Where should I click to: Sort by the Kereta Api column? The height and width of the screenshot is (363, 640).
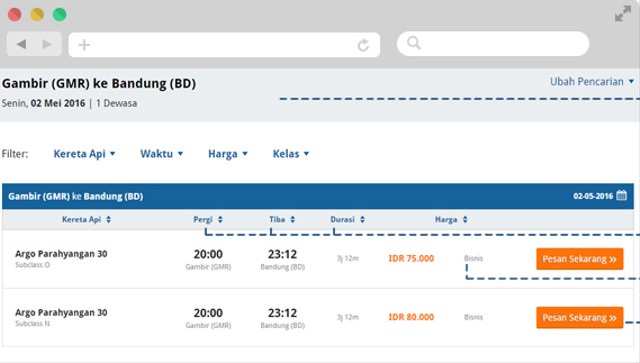tap(86, 220)
